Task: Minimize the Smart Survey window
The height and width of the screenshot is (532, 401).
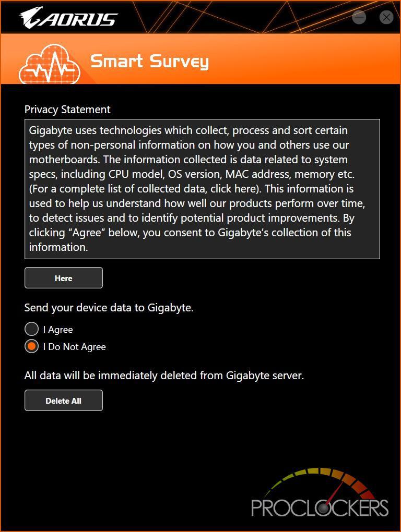Action: (359, 17)
